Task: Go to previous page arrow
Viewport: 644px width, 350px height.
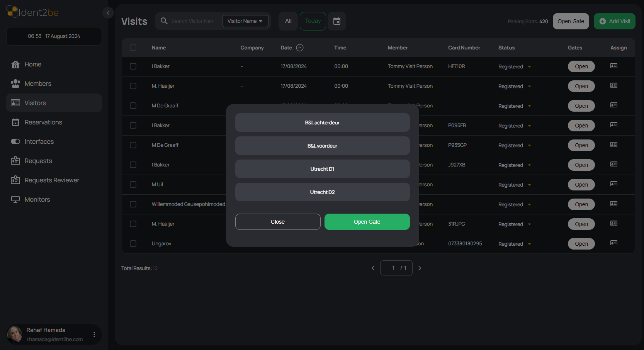Action: pyautogui.click(x=373, y=268)
